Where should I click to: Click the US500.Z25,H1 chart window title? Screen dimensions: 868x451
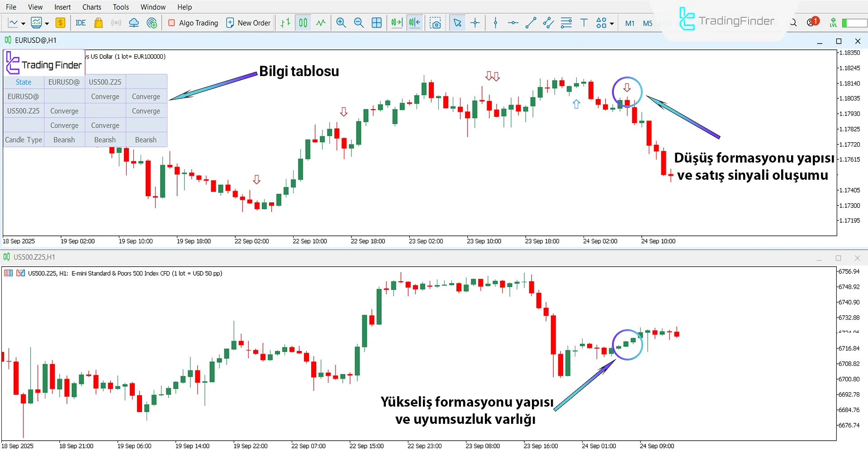click(34, 257)
